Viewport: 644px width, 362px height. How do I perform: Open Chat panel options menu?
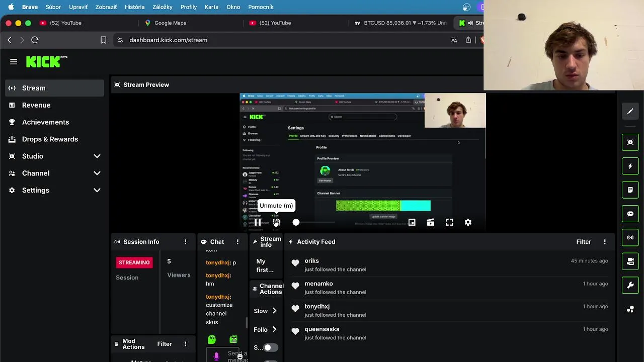tap(237, 242)
